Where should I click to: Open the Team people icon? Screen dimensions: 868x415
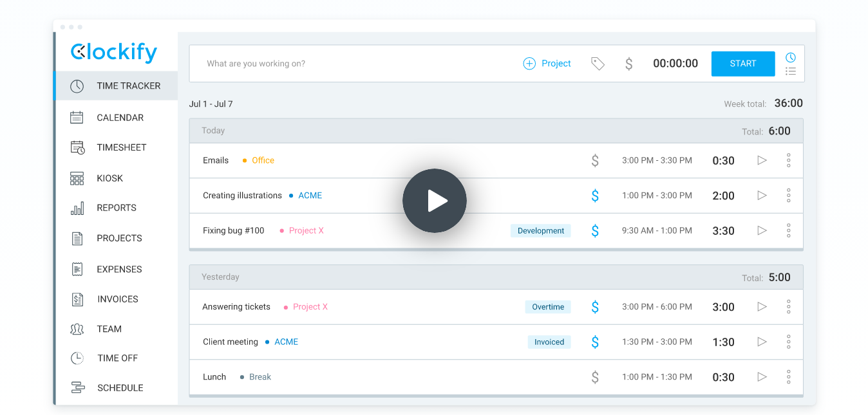click(77, 329)
